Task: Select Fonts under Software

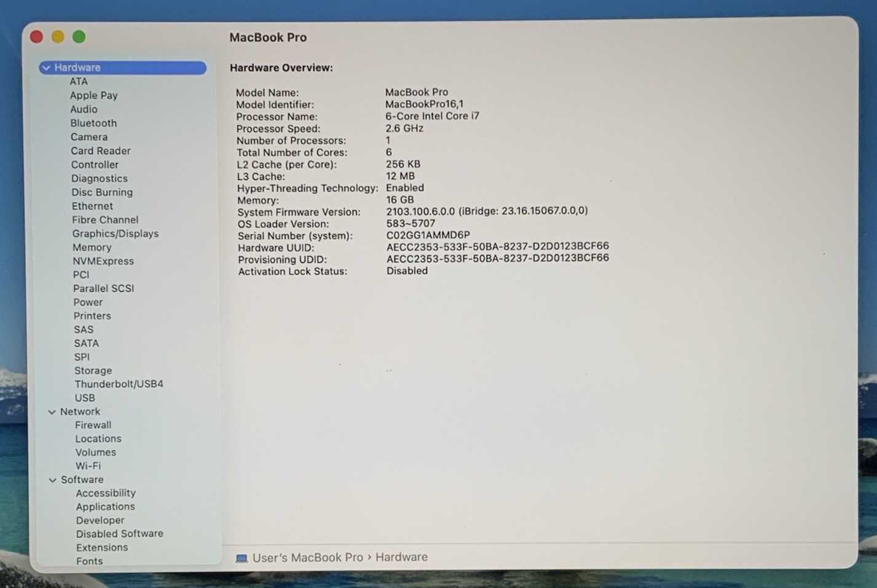Action: tap(90, 561)
